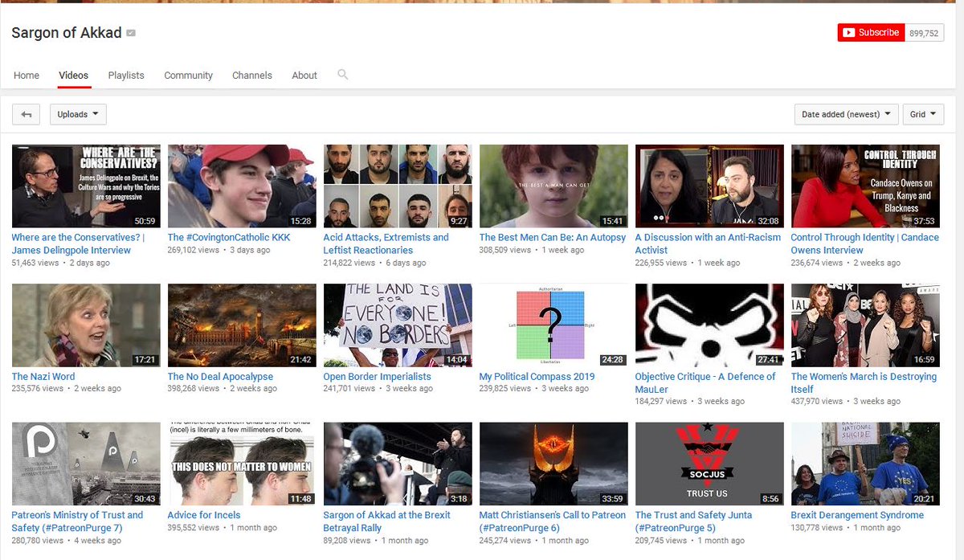
Task: Open the Playlists tab
Action: [126, 76]
